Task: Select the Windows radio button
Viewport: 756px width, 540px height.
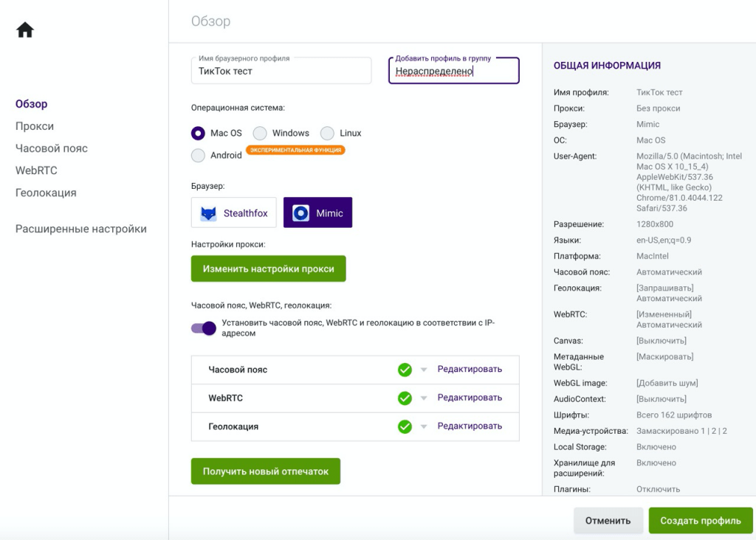Action: pyautogui.click(x=260, y=134)
